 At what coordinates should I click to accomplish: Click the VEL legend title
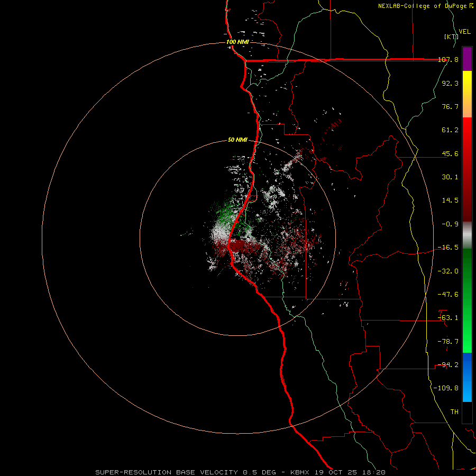tap(464, 32)
